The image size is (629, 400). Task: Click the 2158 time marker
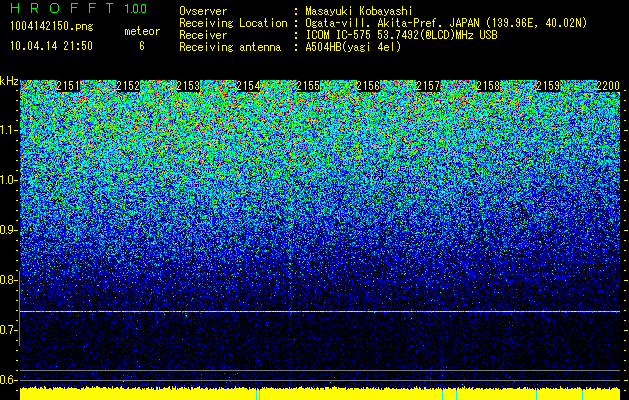point(488,86)
